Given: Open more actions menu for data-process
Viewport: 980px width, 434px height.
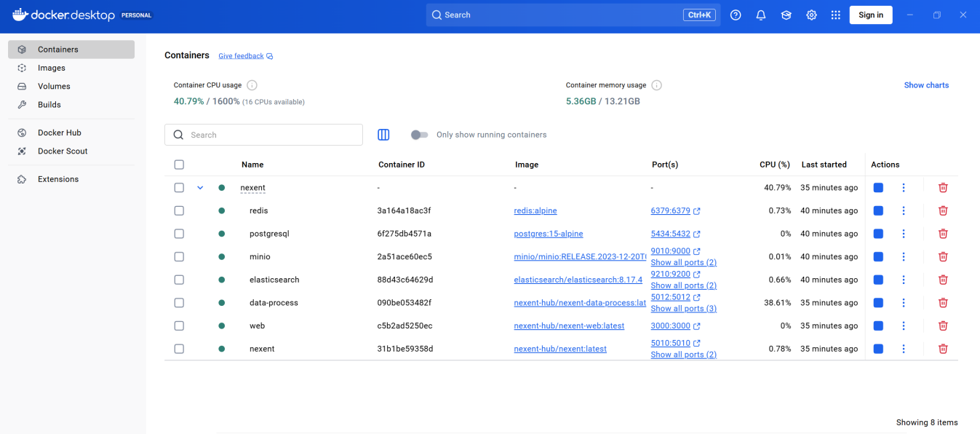Looking at the screenshot, I should pos(904,303).
